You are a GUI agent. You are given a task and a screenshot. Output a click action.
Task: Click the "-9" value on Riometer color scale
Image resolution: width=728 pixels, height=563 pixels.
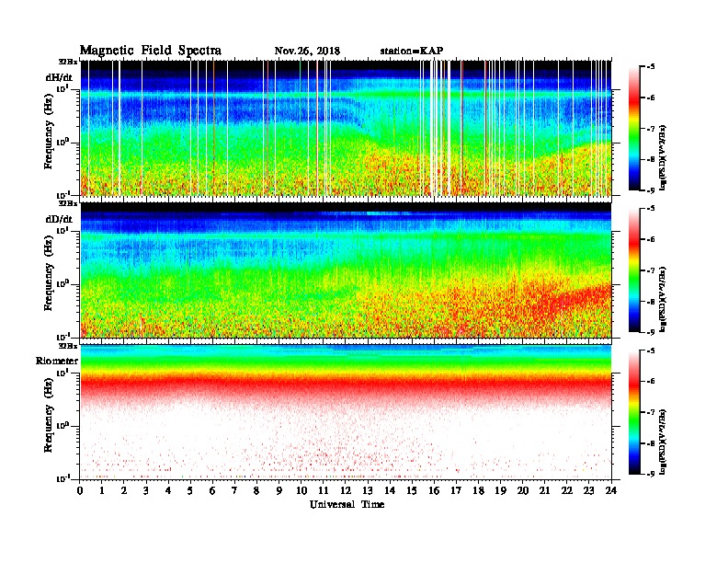click(x=651, y=474)
